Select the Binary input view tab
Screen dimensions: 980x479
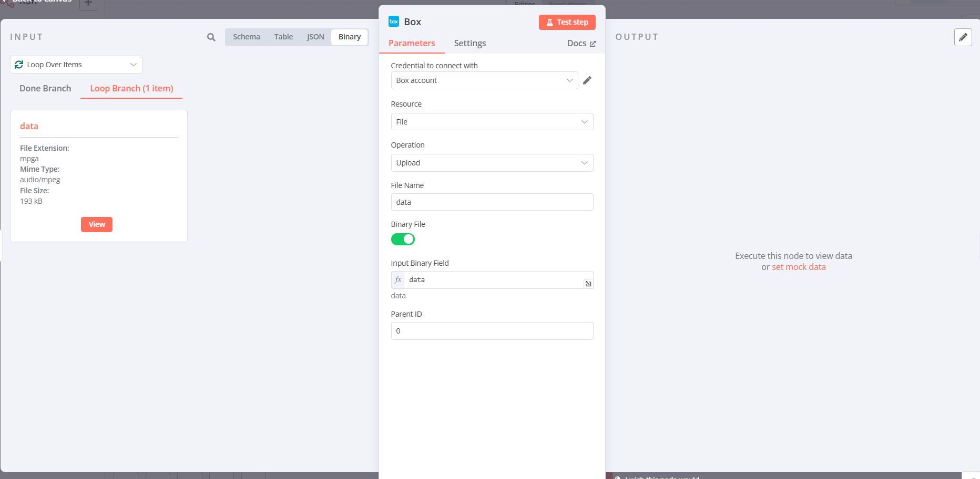click(350, 37)
